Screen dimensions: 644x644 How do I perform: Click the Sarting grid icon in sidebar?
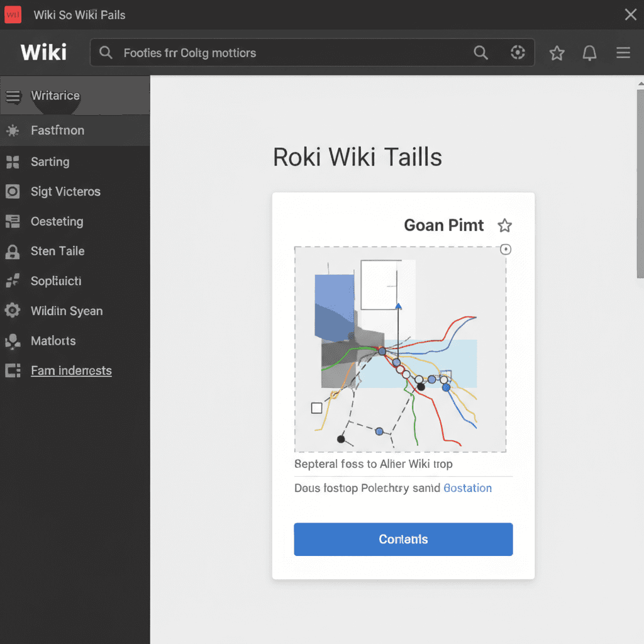tap(13, 162)
